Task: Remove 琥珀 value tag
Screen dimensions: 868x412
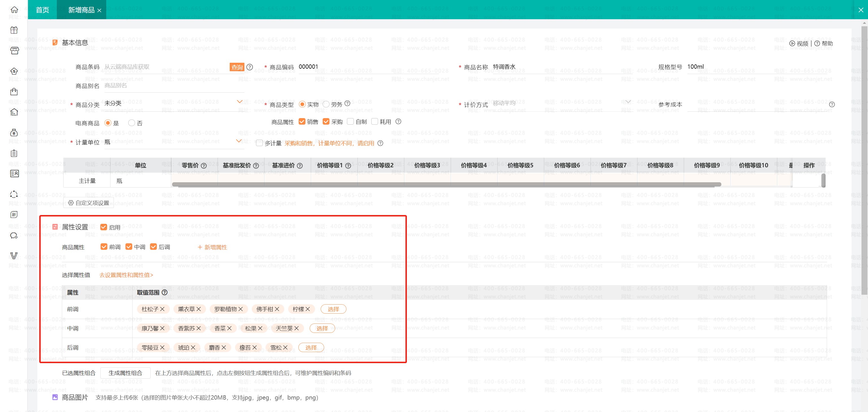Action: pyautogui.click(x=193, y=347)
